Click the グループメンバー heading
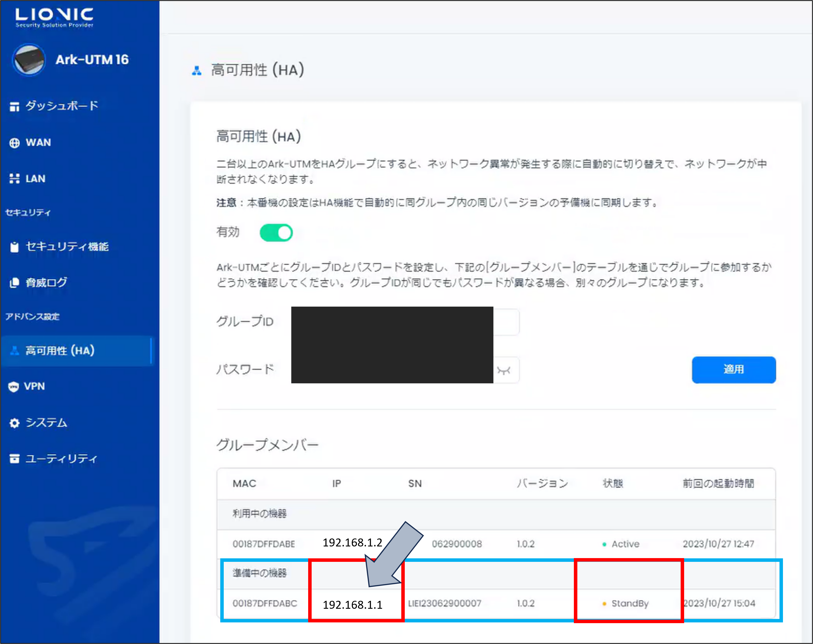 pos(267,445)
